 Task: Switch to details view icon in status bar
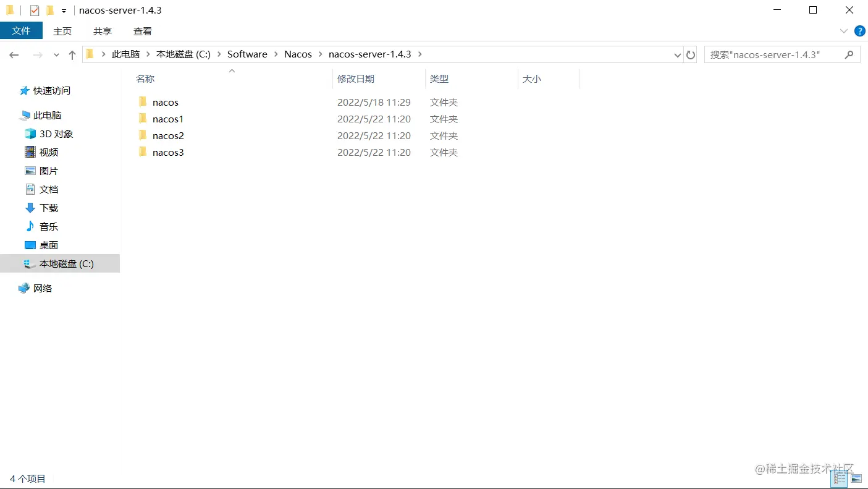[839, 478]
